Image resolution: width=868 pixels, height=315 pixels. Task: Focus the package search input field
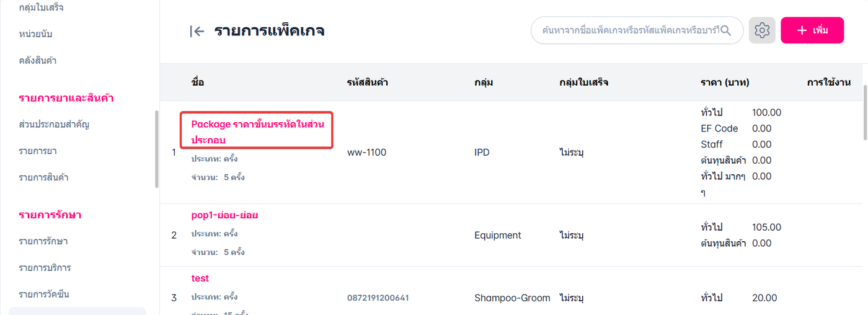click(629, 30)
